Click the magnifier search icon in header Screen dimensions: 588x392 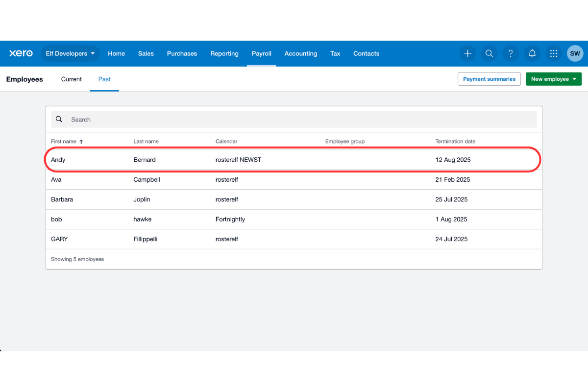tap(489, 53)
